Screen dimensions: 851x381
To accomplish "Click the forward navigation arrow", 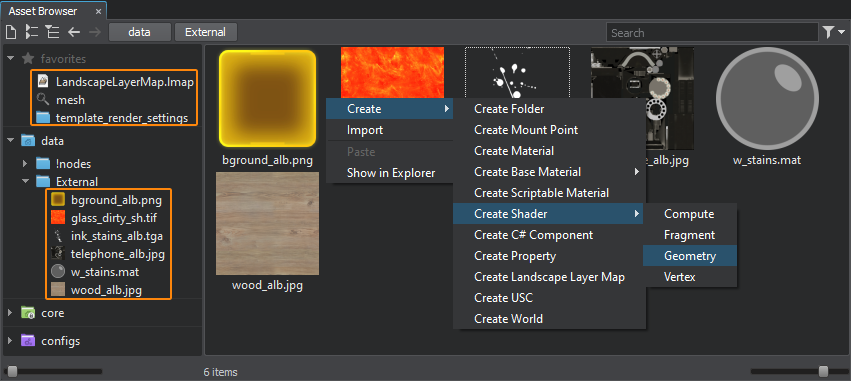I will pos(94,33).
